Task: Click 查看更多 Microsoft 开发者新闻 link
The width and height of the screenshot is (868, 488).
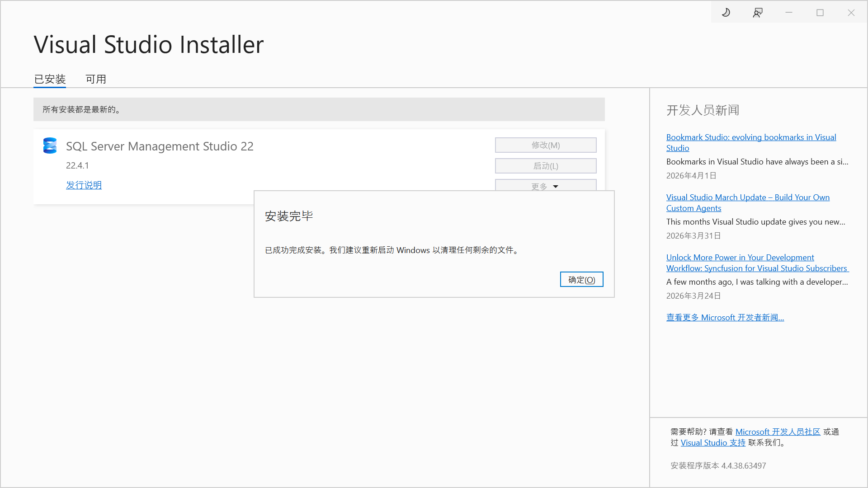Action: point(725,318)
